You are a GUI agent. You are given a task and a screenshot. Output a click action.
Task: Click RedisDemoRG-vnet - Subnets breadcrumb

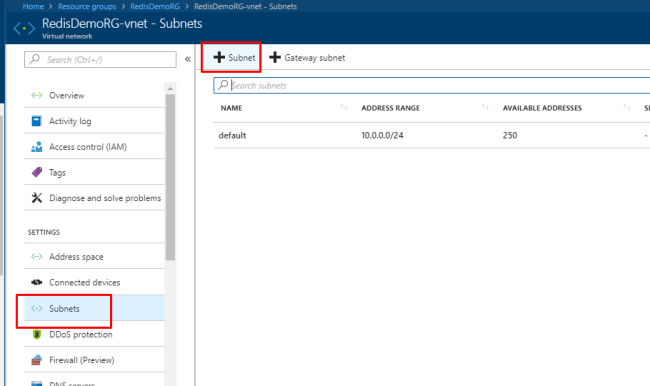pos(245,6)
